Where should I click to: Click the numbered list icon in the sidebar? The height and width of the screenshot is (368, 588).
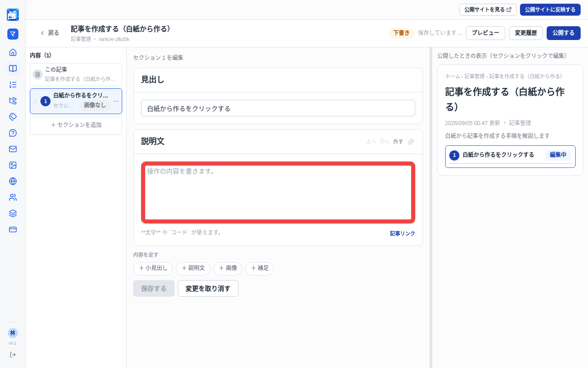(x=13, y=85)
